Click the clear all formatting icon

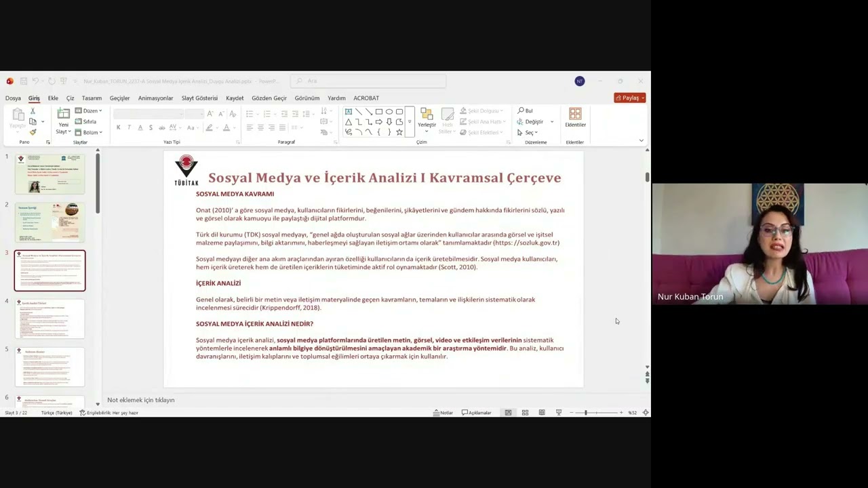point(233,114)
